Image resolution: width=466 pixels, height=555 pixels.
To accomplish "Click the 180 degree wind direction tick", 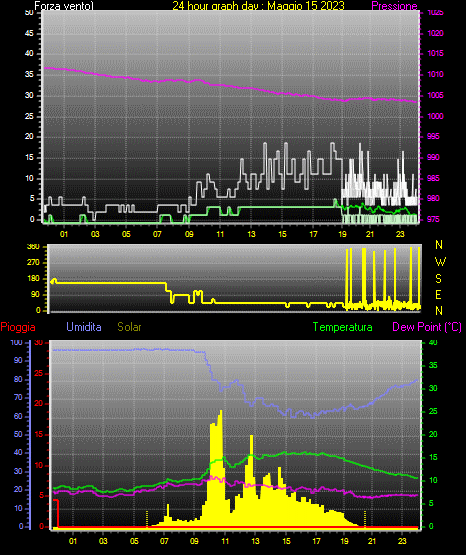I will [x=33, y=279].
